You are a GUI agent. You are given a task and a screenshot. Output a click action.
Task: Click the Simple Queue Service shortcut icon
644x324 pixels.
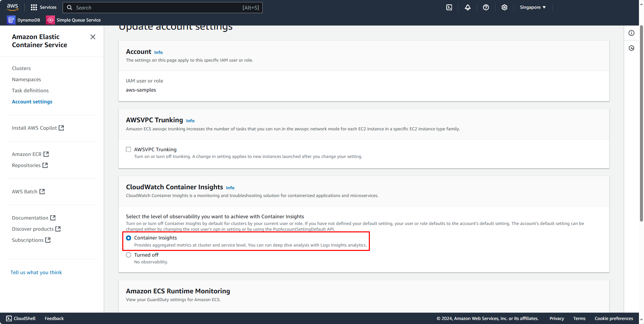pos(50,20)
